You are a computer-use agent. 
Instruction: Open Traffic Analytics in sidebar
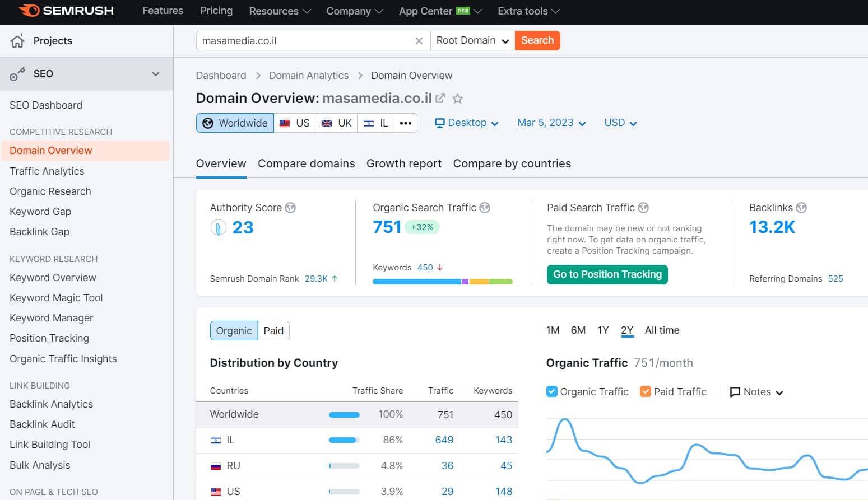[x=47, y=171]
